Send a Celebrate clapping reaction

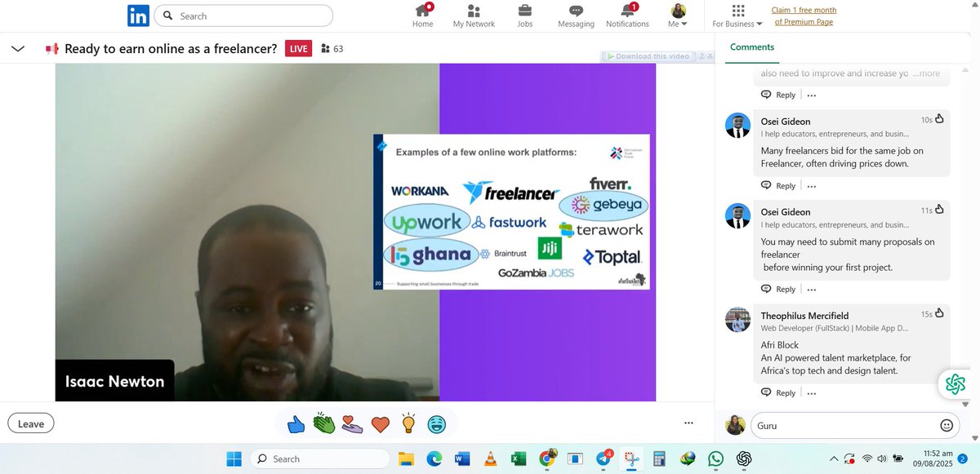pyautogui.click(x=324, y=424)
